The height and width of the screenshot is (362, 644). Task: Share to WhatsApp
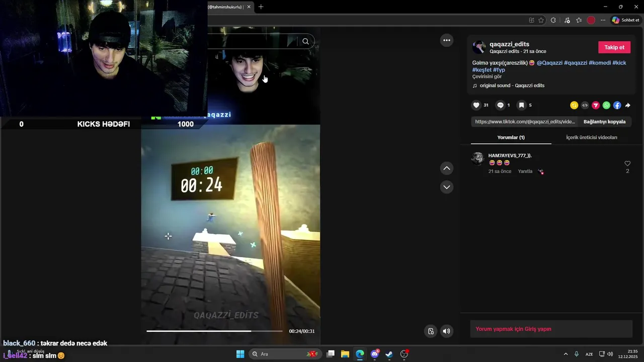[x=606, y=105]
